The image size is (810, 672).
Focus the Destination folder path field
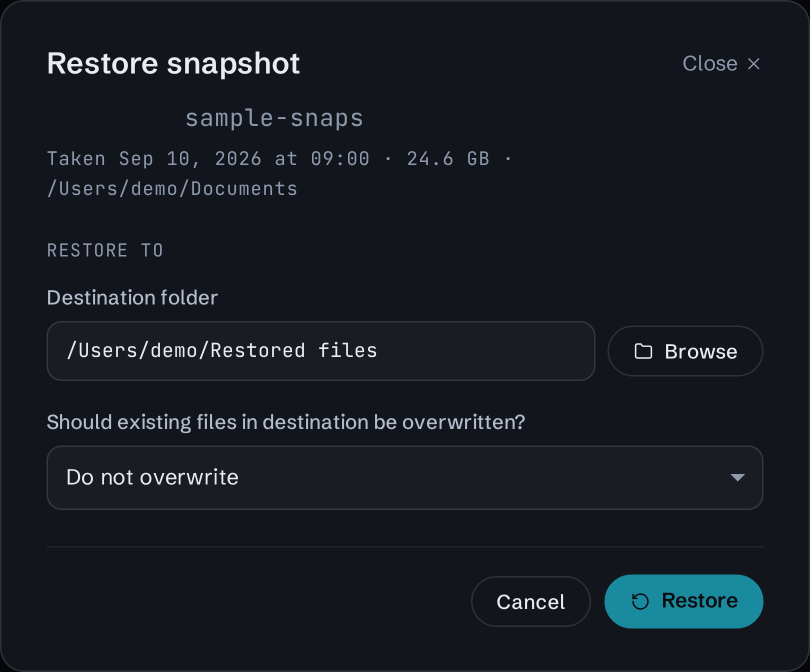[320, 351]
